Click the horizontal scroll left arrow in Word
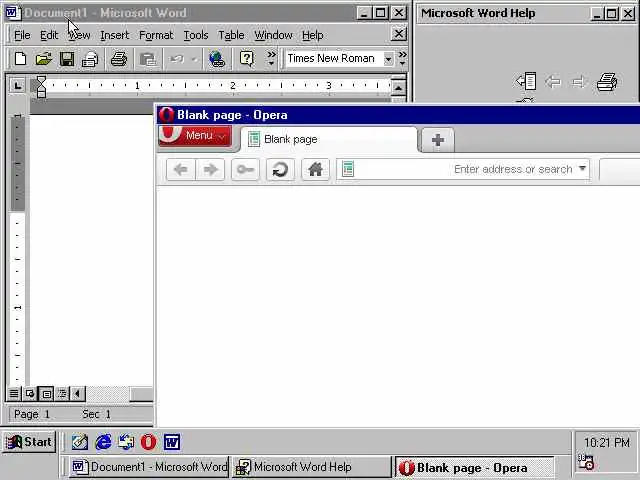This screenshot has height=480, width=640. (78, 393)
